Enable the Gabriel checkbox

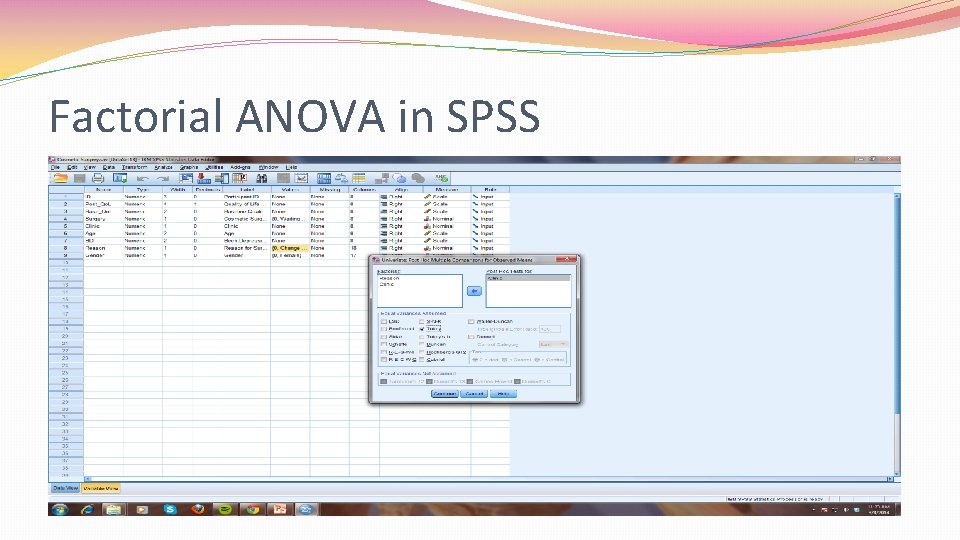(422, 359)
